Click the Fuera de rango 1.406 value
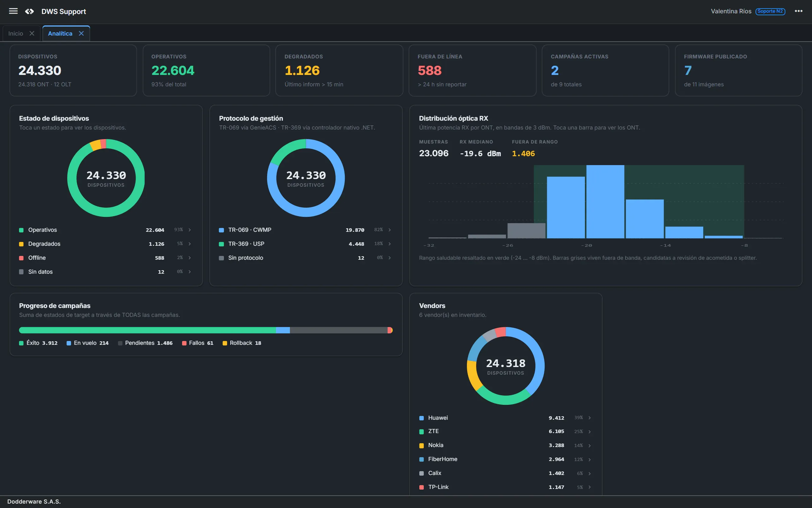 pos(523,154)
